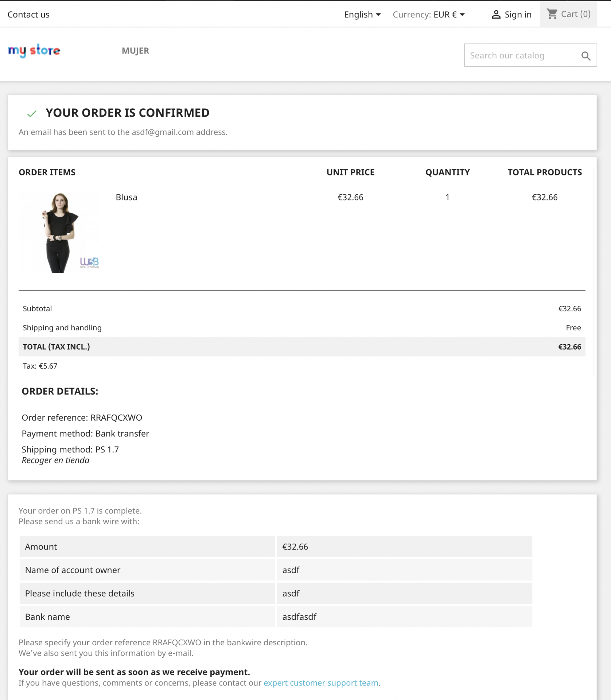Open the Contact us page
Image resolution: width=611 pixels, height=700 pixels.
click(28, 15)
